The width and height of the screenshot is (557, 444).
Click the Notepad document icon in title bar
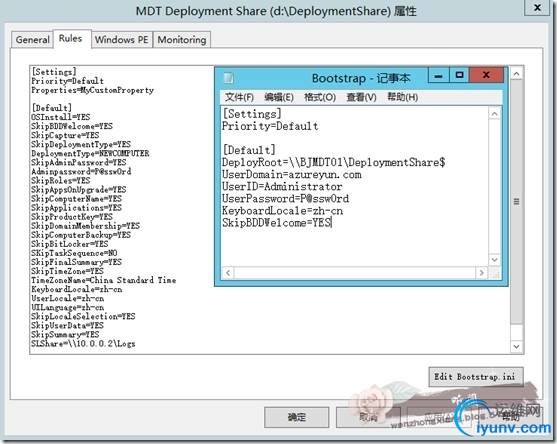click(x=228, y=78)
